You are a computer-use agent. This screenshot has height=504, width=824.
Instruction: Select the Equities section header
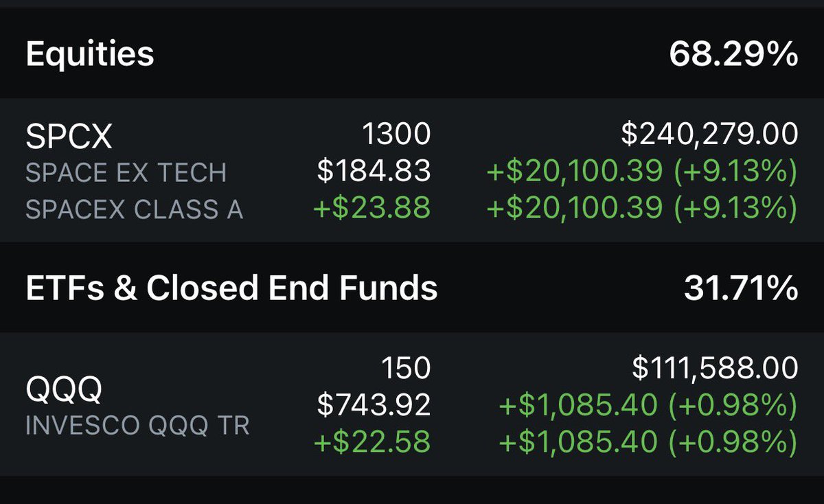coord(412,54)
